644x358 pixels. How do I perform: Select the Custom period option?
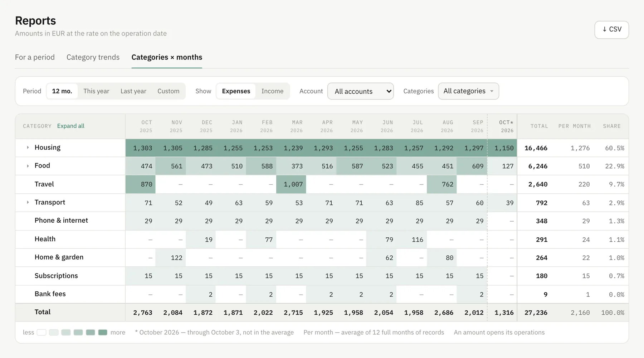[168, 91]
